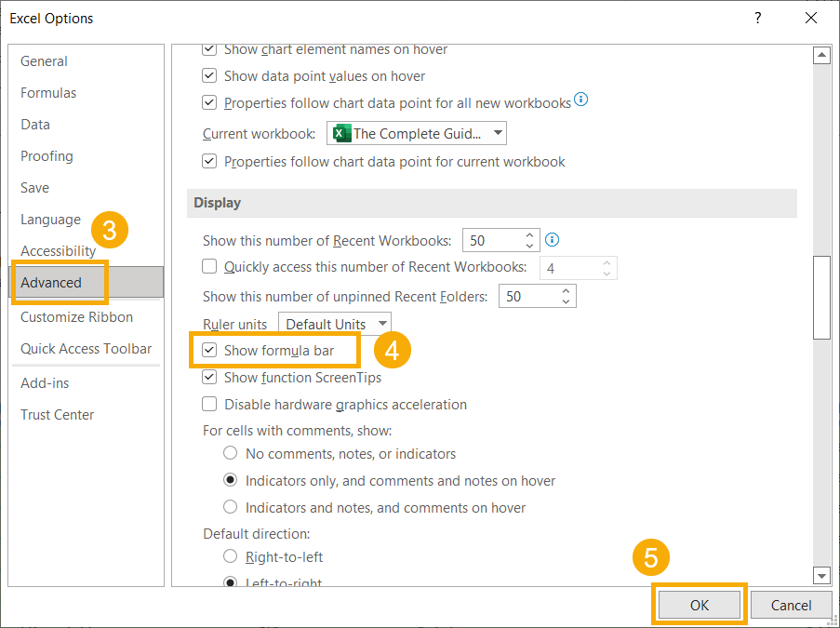Screen dimensions: 840x628
Task: Open the Current workbook dropdown
Action: tap(498, 133)
